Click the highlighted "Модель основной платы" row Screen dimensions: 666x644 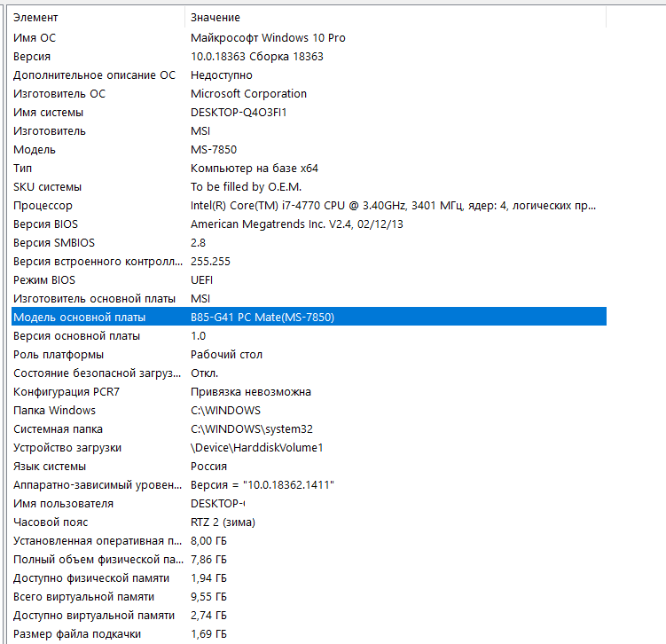[x=309, y=317]
